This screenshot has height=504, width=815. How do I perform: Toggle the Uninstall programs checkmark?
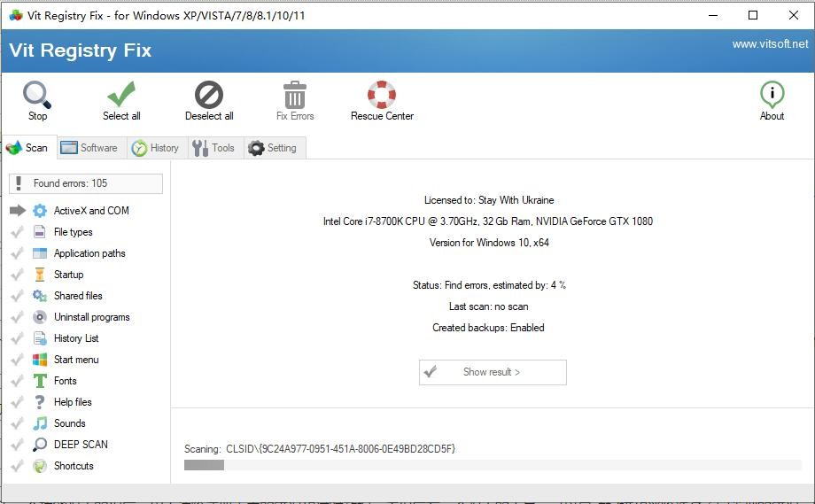pyautogui.click(x=17, y=317)
